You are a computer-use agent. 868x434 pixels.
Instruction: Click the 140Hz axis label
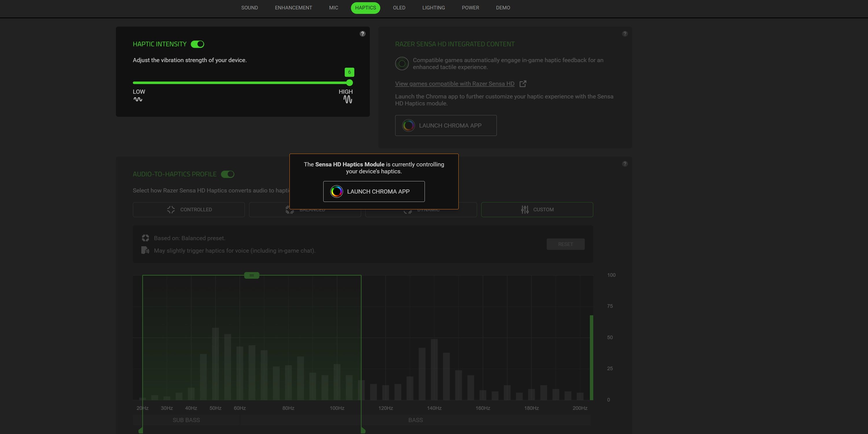(x=434, y=408)
